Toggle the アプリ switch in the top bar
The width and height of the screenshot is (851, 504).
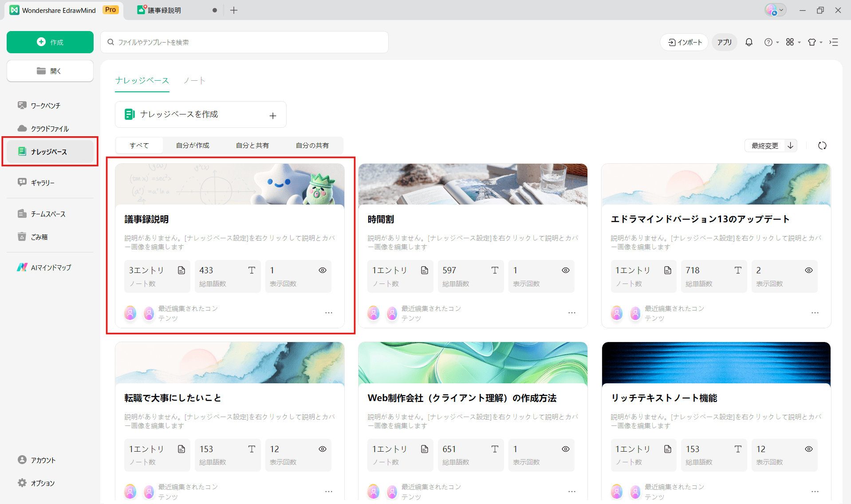(x=724, y=42)
